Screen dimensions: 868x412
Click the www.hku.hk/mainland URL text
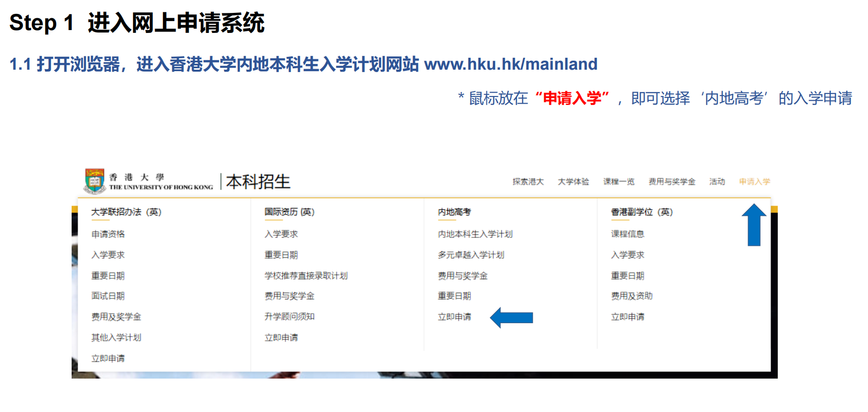point(511,64)
